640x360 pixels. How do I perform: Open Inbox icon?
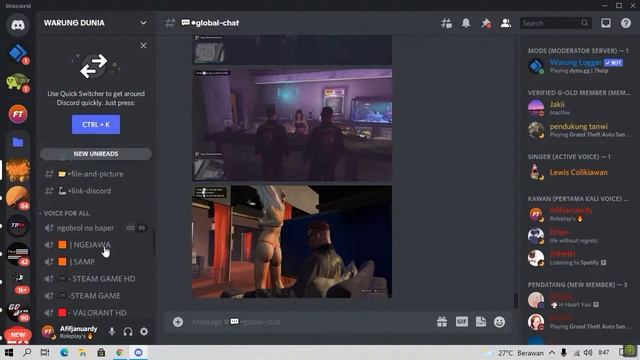tap(606, 23)
